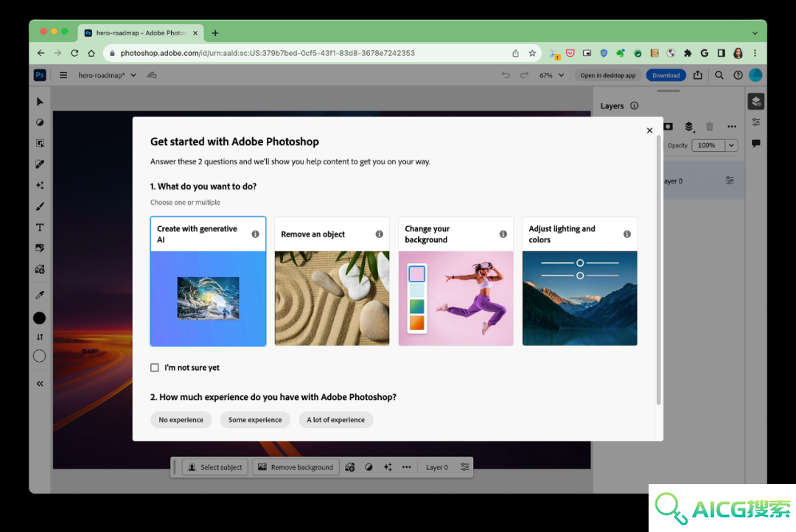Click the browser address bar URL
The height and width of the screenshot is (532, 796).
tap(268, 53)
